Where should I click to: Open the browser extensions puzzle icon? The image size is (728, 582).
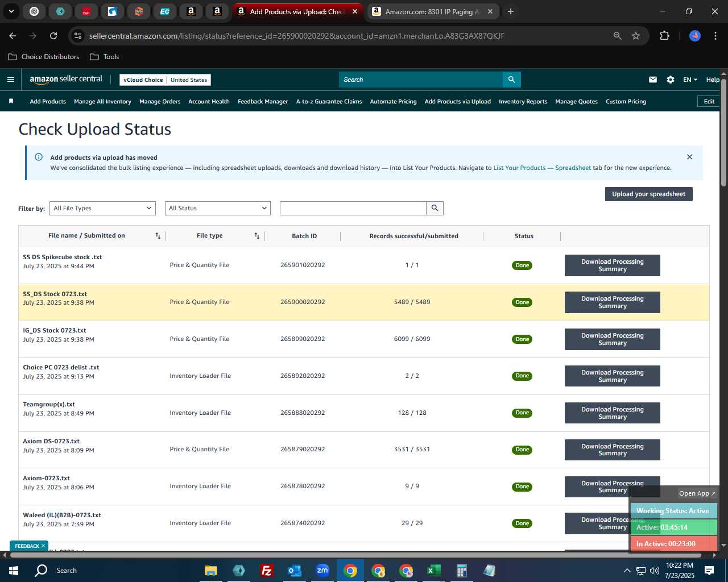point(664,36)
